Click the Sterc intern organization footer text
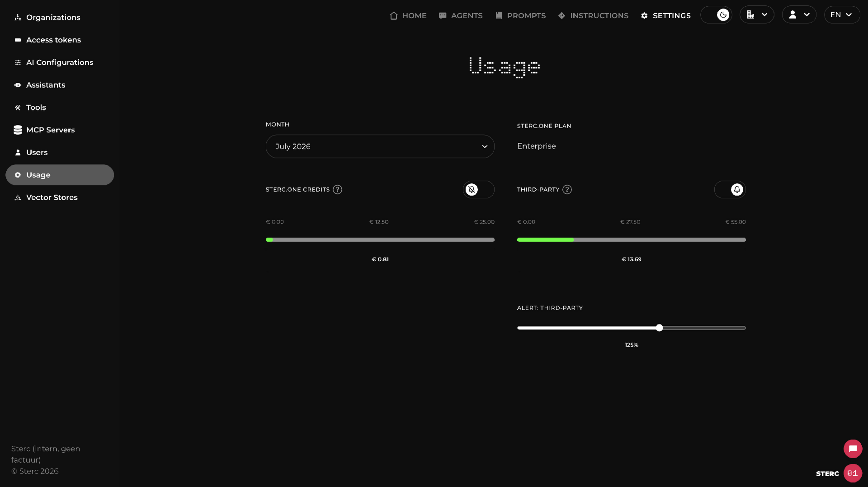 (46, 454)
